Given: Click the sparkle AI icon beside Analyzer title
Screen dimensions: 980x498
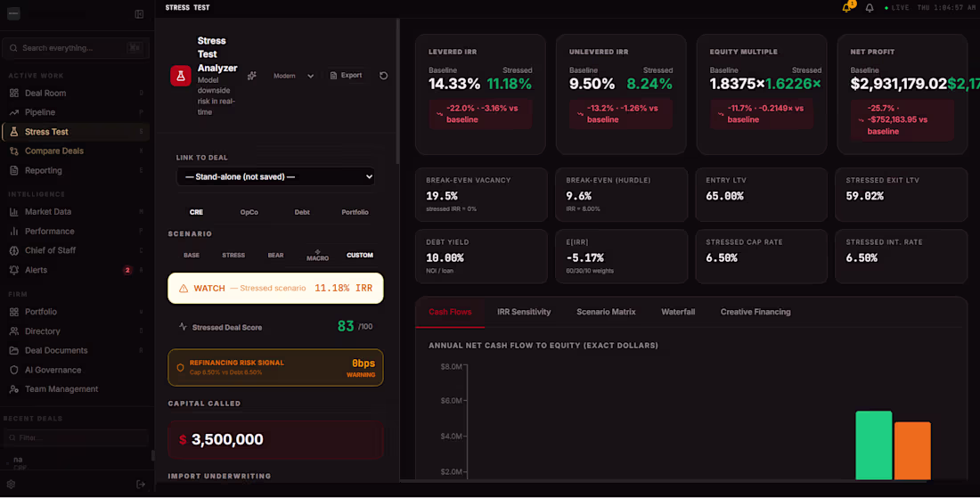Looking at the screenshot, I should [x=252, y=76].
